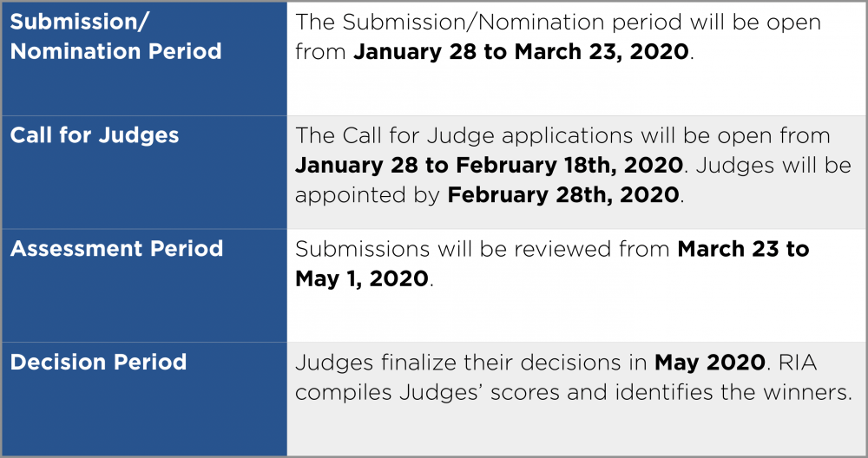
Task: Click the "Decision Period" row heading
Action: [98, 362]
